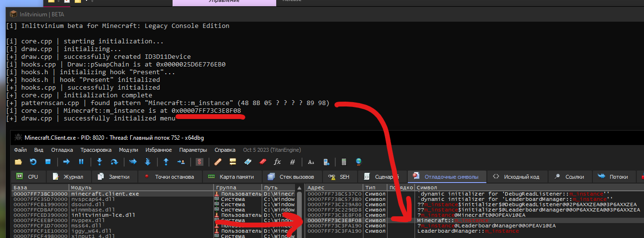
Task: Click the Trace Over icon
Action: [x=148, y=162]
